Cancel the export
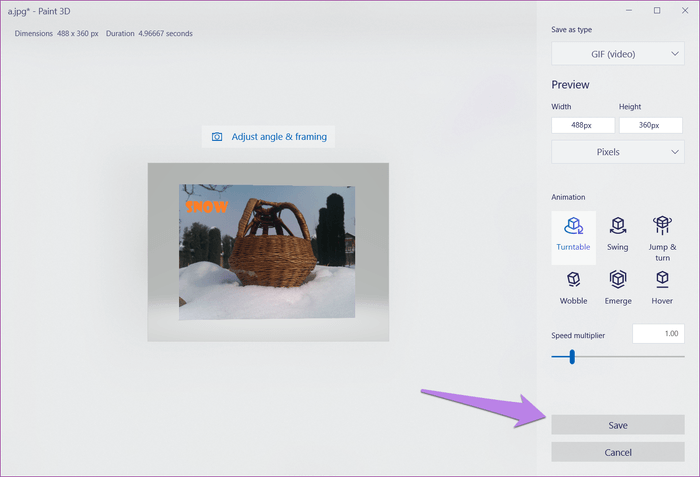700x477 pixels. (617, 452)
